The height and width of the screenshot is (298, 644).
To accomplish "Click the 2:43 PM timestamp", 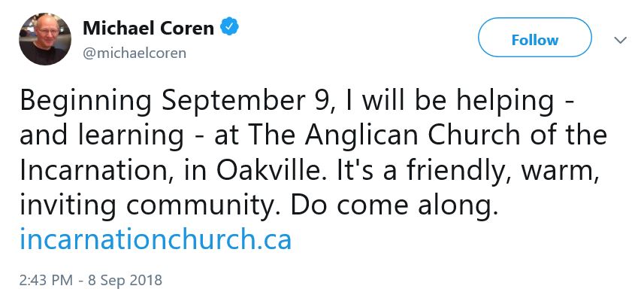I will tap(46, 281).
